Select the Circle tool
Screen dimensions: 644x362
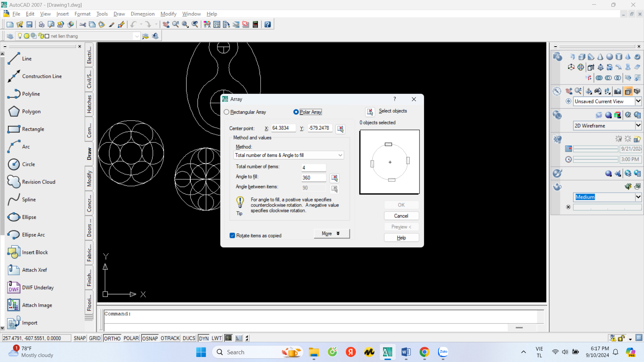click(21, 164)
